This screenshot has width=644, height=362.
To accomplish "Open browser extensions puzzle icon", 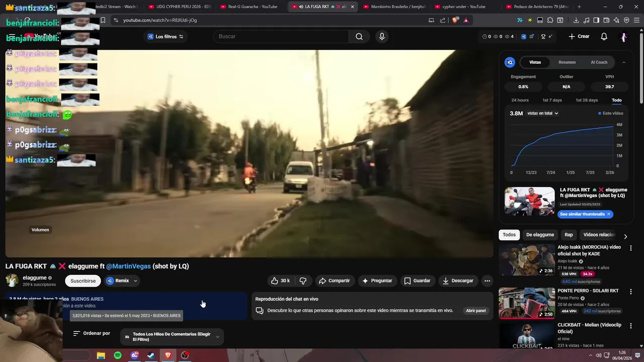I will pyautogui.click(x=550, y=20).
